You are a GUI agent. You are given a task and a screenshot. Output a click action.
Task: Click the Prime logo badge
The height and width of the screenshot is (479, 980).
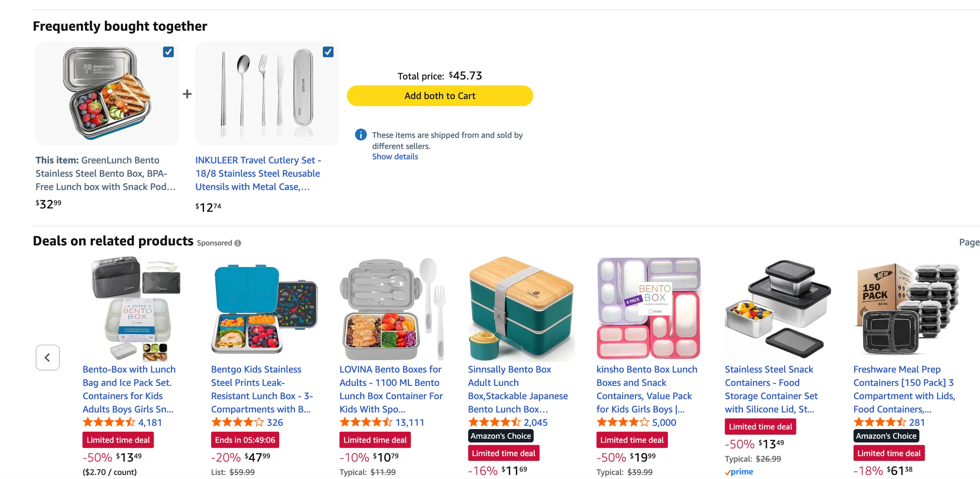(x=739, y=472)
